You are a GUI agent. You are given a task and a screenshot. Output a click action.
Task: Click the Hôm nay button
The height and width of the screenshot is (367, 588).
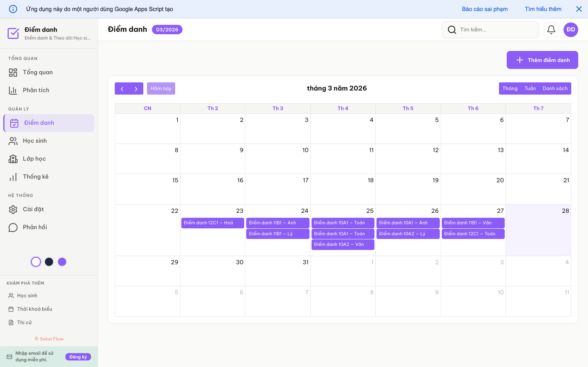pos(161,88)
